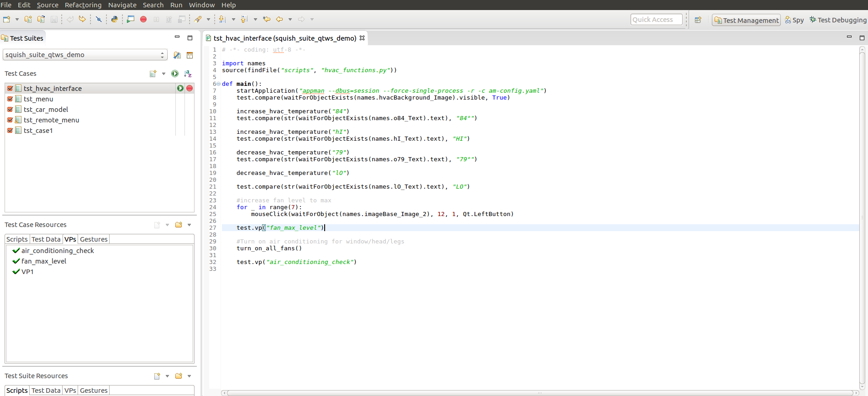Screen dimensions: 868x396
Task: Switch to Test Data tab in Test Case Resources
Action: tap(46, 239)
